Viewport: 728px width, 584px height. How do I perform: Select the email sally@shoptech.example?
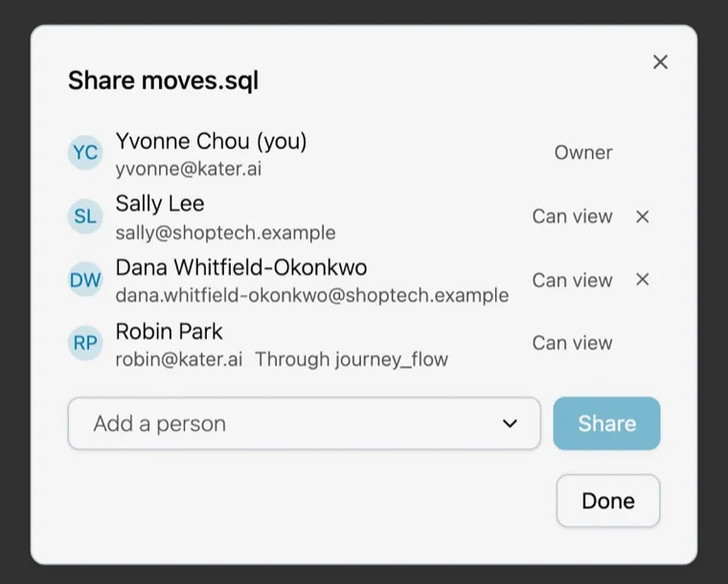click(226, 233)
